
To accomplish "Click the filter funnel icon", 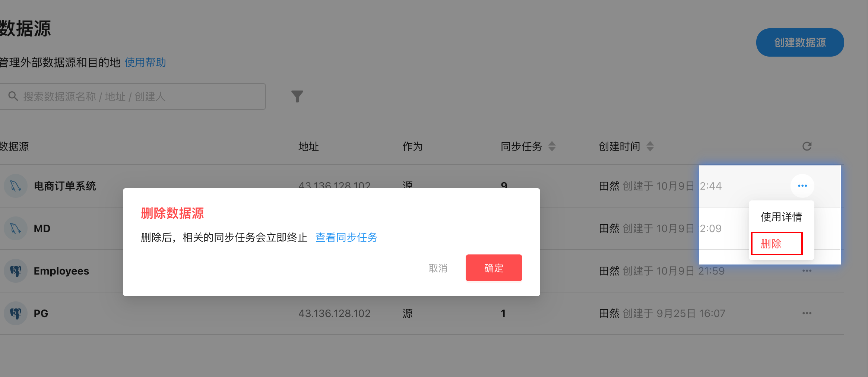I will 297,96.
